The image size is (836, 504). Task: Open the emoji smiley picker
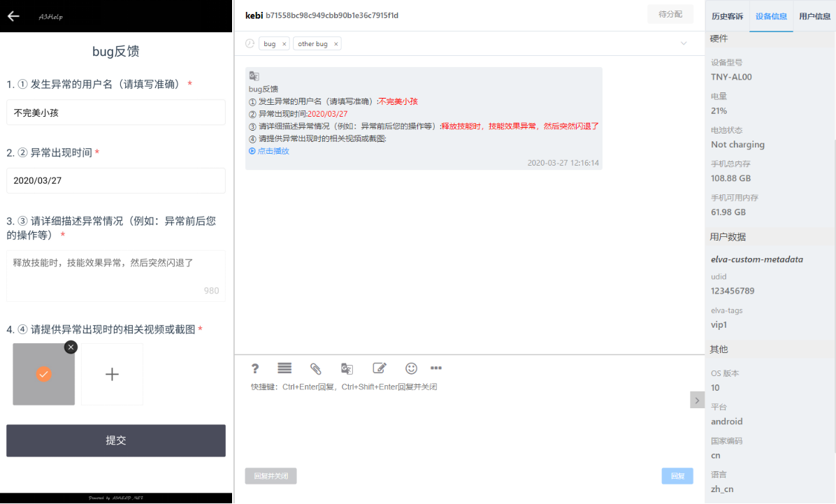(411, 368)
